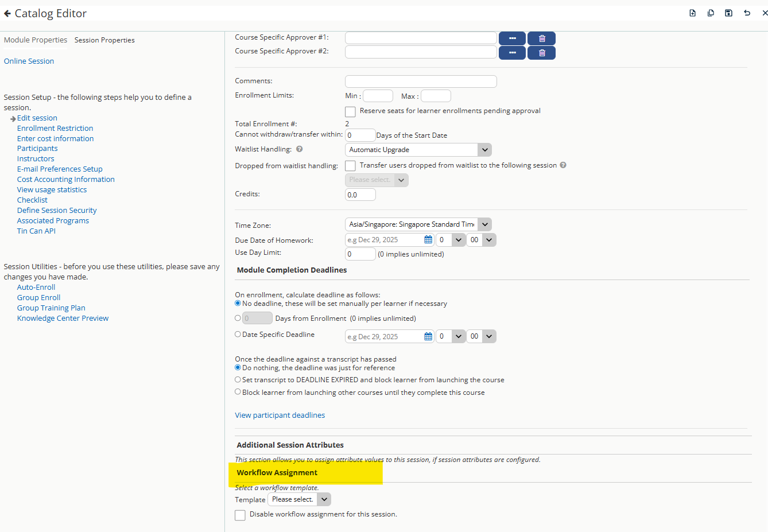
Task: Open E-mail Preferences Setup
Action: click(60, 169)
